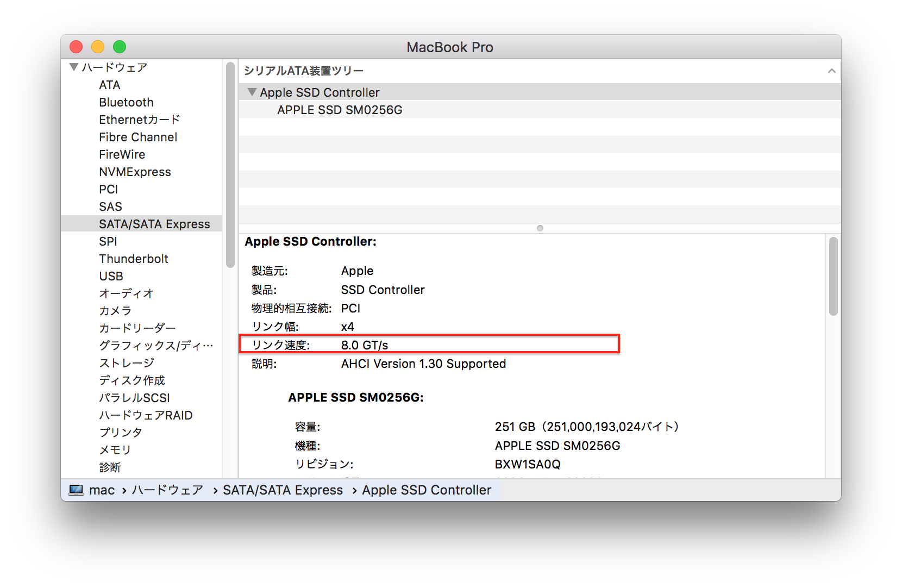Open Thunderbolt in the sidebar
This screenshot has height=588, width=902.
pos(134,259)
